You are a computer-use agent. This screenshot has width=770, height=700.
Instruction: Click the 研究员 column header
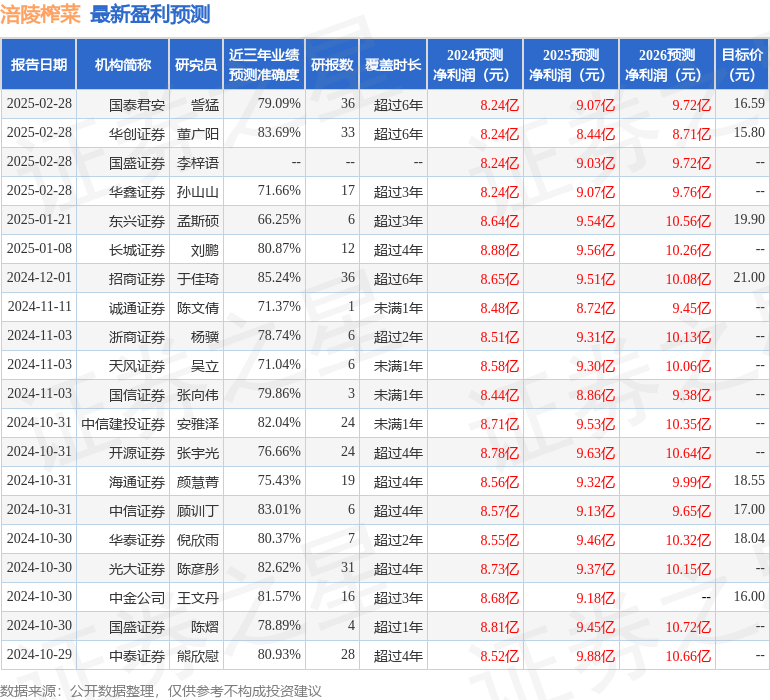click(195, 65)
